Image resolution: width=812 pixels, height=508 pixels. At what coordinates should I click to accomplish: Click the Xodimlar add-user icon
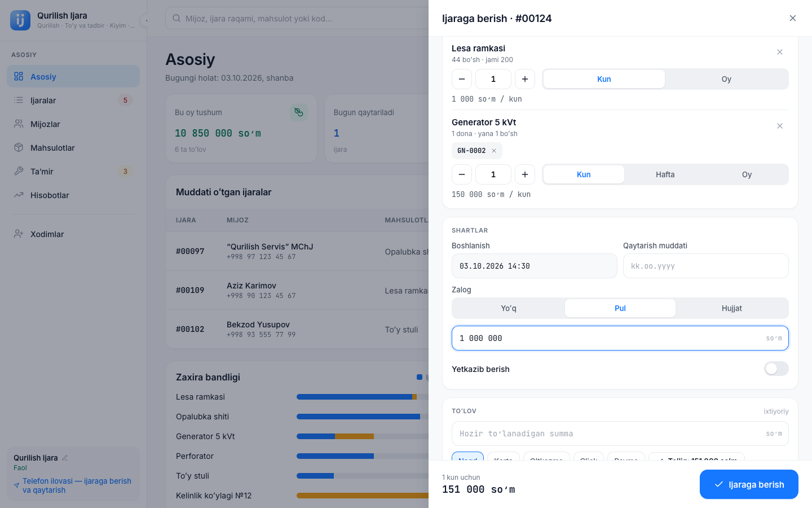tap(19, 234)
